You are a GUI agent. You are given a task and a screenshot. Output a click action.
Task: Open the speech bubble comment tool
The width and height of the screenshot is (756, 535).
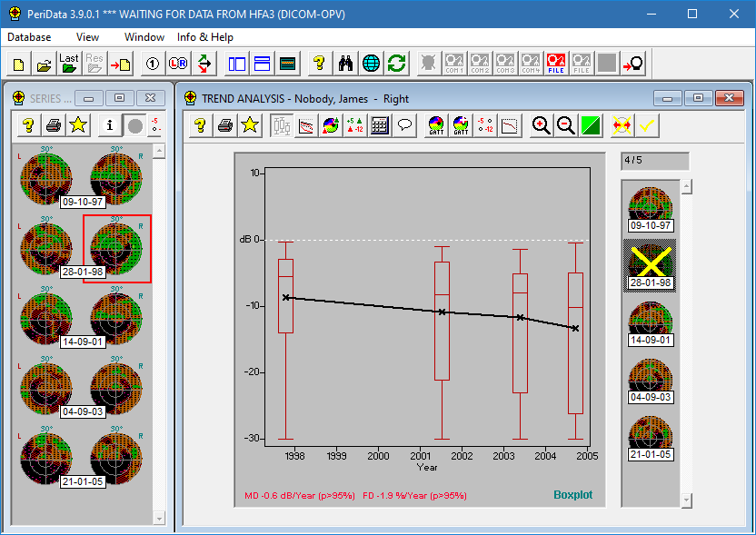pos(405,126)
